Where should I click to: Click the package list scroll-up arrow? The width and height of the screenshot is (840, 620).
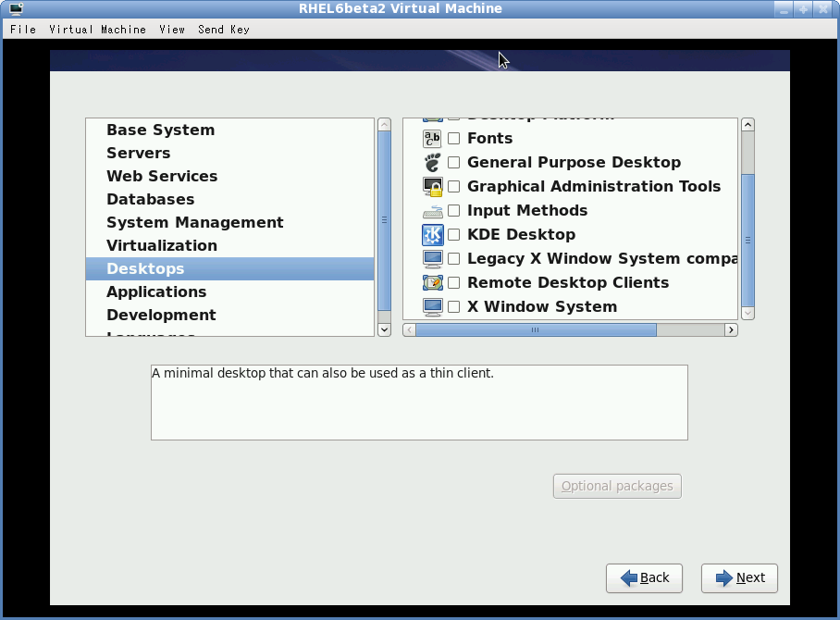747,125
